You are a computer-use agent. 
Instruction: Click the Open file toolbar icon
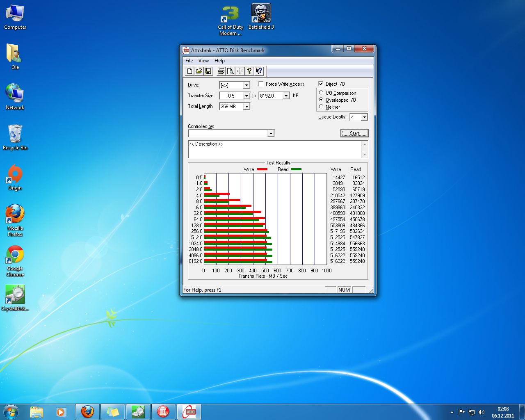pos(199,71)
